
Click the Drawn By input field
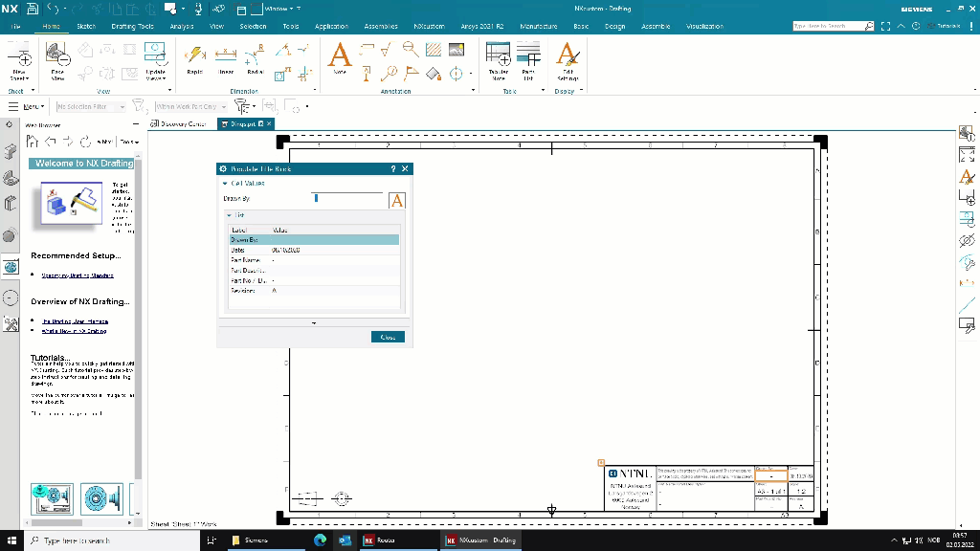coord(348,198)
